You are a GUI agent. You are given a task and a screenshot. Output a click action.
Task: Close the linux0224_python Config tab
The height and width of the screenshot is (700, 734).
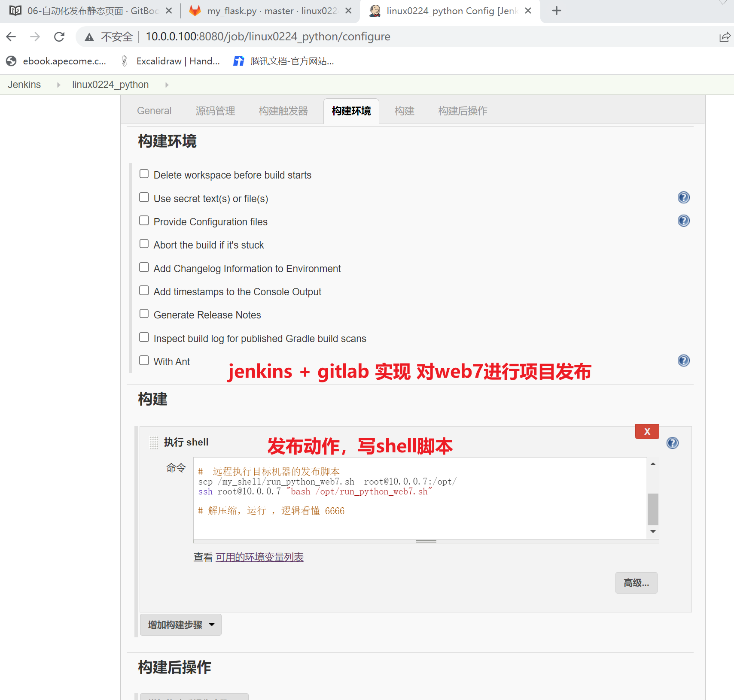tap(528, 11)
